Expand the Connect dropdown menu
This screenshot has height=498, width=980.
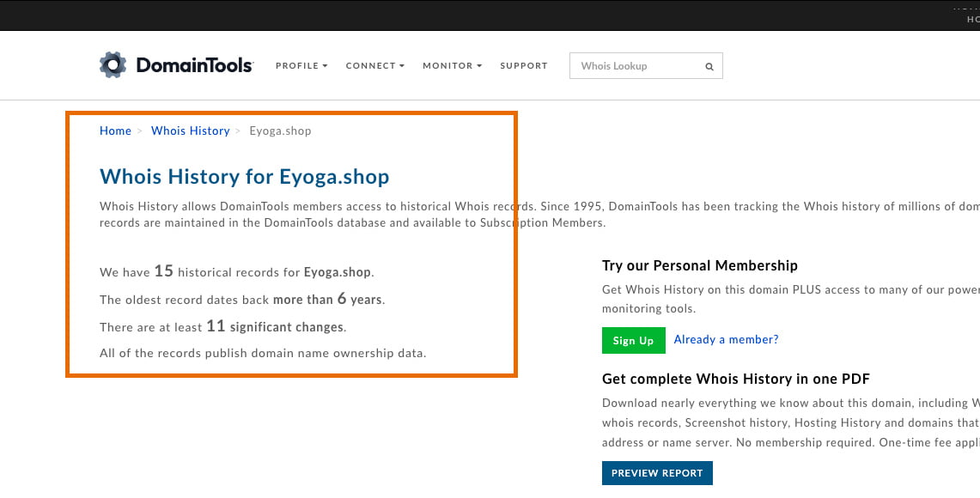pos(375,65)
